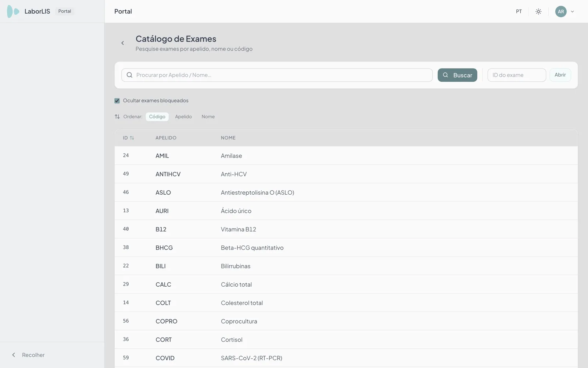Click exam ID 56
Screen dimensions: 588x368
(126, 321)
